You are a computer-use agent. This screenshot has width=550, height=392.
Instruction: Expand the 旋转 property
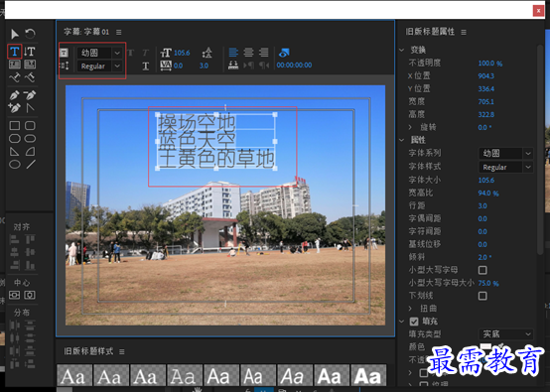click(x=410, y=127)
